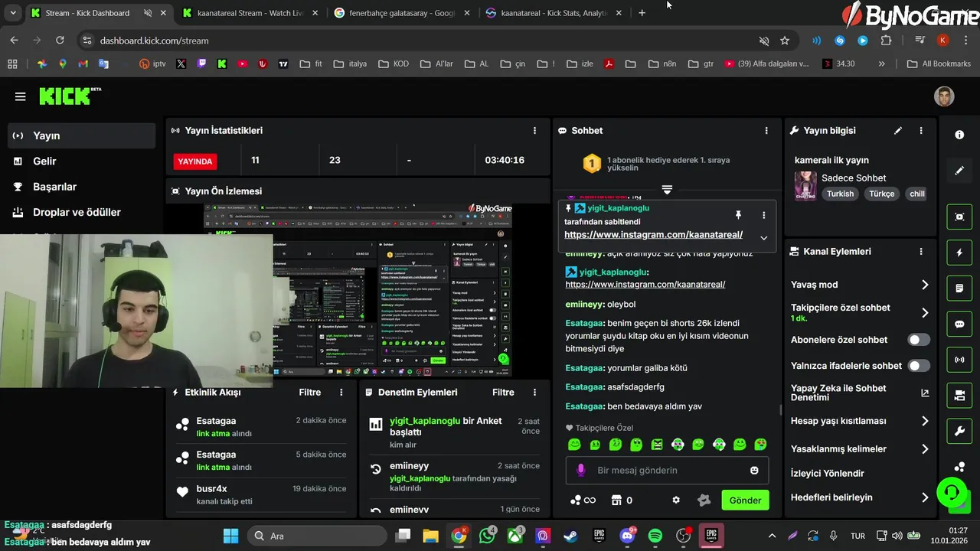Open Windows Start menu
This screenshot has width=980, height=551.
[230, 536]
